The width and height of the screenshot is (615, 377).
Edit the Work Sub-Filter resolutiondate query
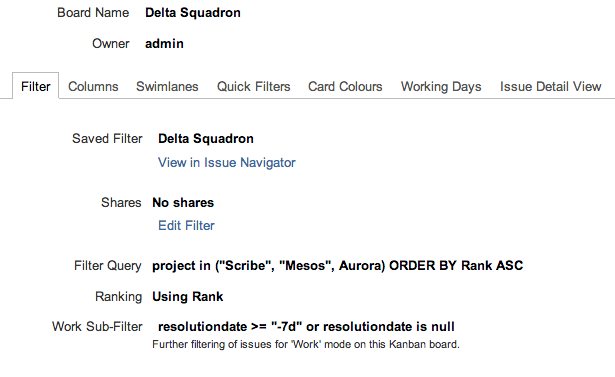pos(306,326)
